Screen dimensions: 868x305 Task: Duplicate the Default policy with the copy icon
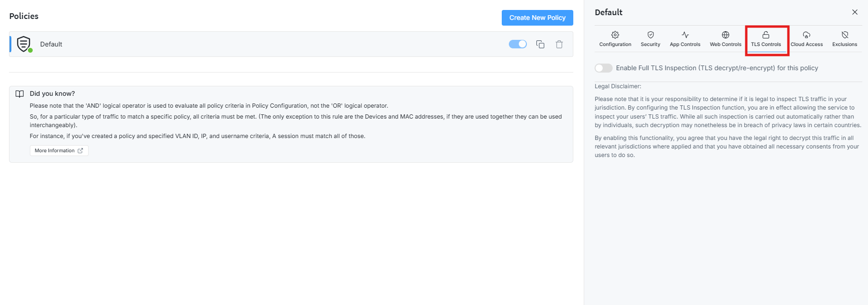(540, 44)
